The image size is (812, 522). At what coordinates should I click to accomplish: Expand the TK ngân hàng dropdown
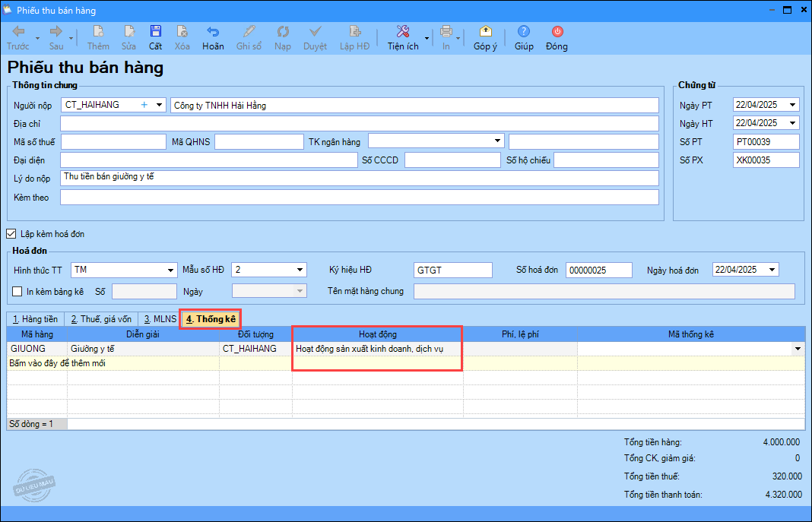point(497,141)
